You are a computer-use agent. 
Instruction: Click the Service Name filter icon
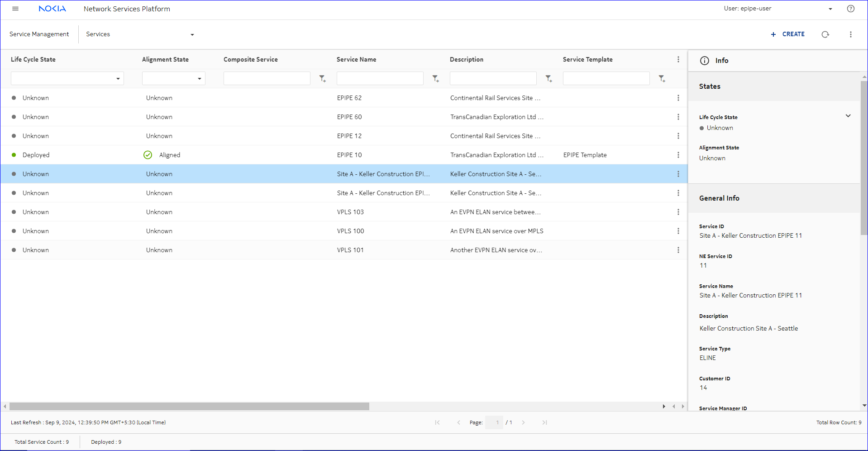click(x=436, y=79)
